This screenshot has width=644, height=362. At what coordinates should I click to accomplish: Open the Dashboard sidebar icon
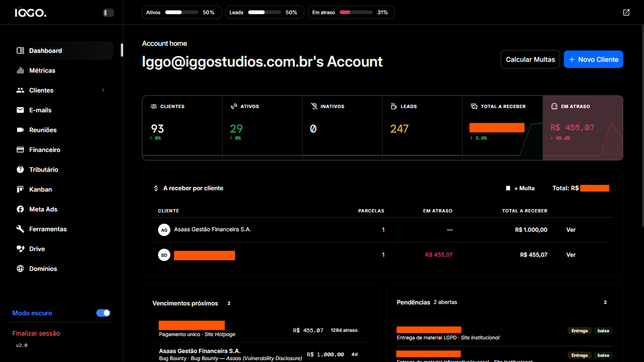coord(20,51)
